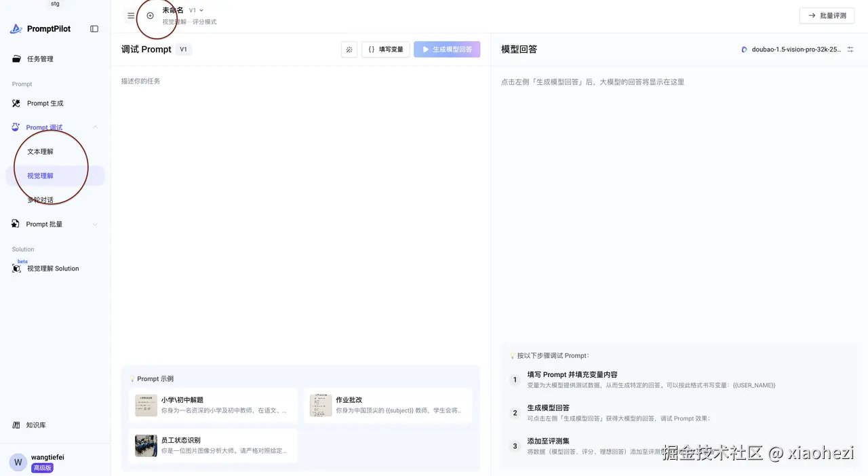Click the 未命名 task title
Screen dimensions: 868x476
(x=173, y=10)
